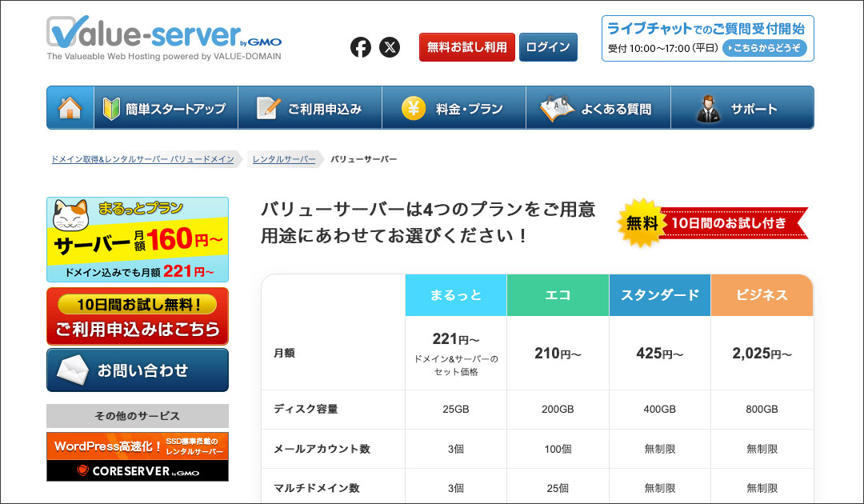This screenshot has height=504, width=864.
Task: Follow breadcrumb ドメイン取得&レンタルサーバー バリュードメイン
Action: coord(142,159)
